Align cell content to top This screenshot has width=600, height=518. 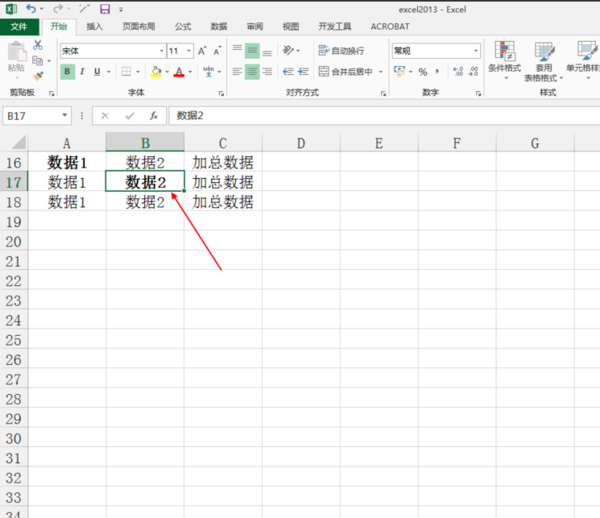coord(237,50)
